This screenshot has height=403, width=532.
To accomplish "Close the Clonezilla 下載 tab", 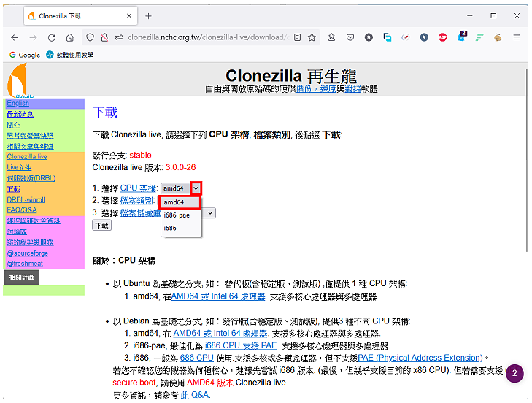I will pos(129,16).
